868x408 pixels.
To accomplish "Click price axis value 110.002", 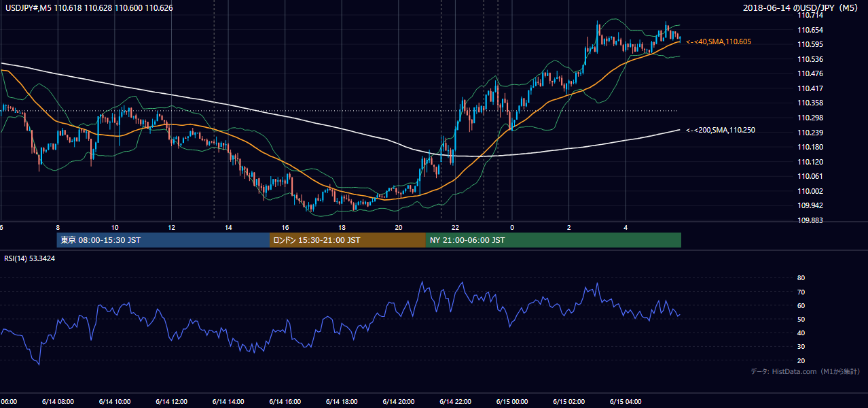I will (810, 191).
